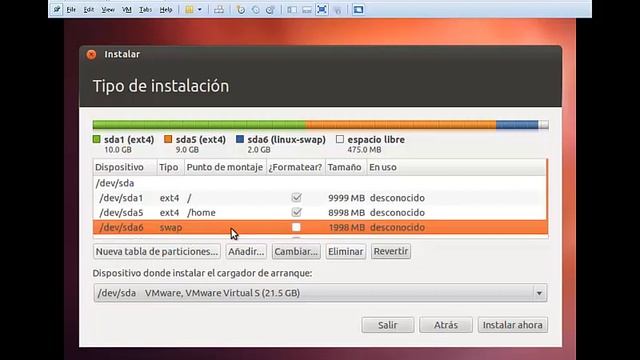Toggle the thumbnail bar view icon
Image resolution: width=640 pixels, height=360 pixels.
click(307, 9)
